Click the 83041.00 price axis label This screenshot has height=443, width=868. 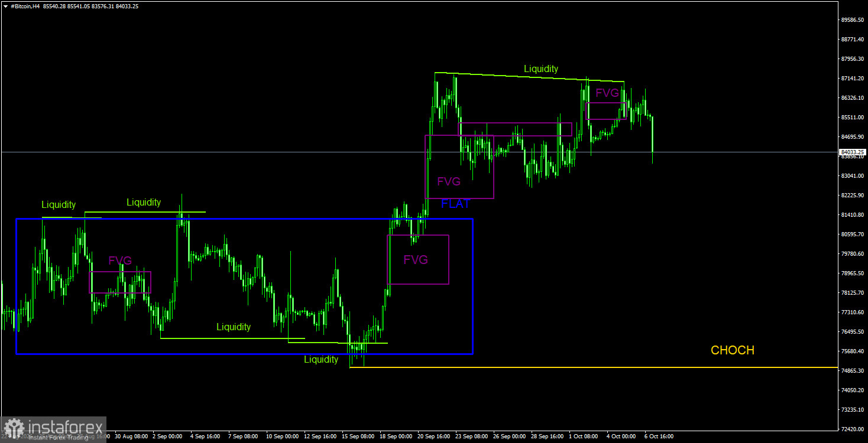tap(853, 175)
